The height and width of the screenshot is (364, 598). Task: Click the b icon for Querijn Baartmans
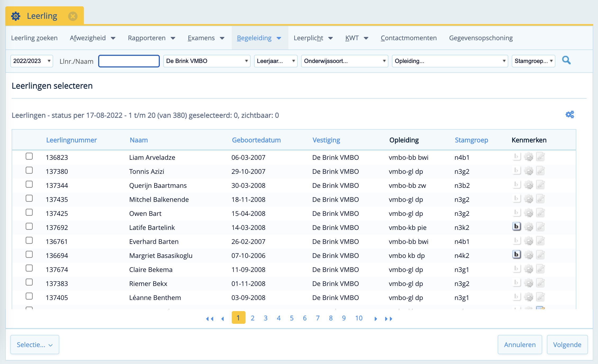pyautogui.click(x=516, y=185)
